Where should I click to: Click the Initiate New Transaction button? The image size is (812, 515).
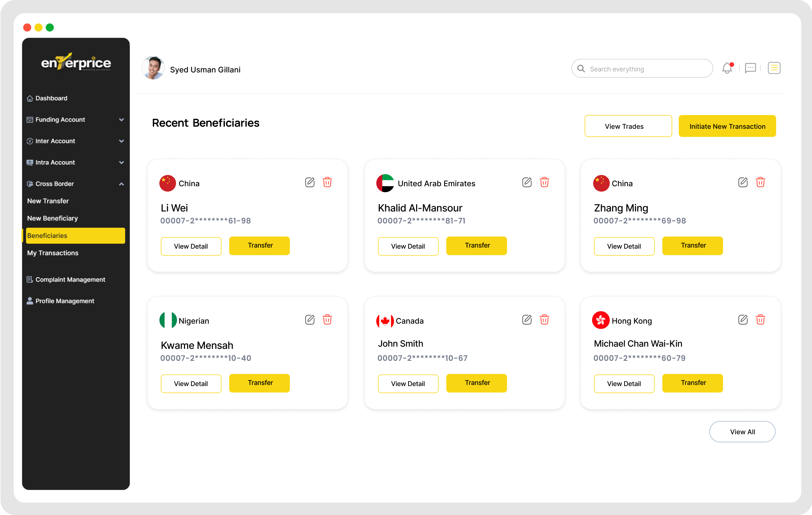(x=727, y=126)
